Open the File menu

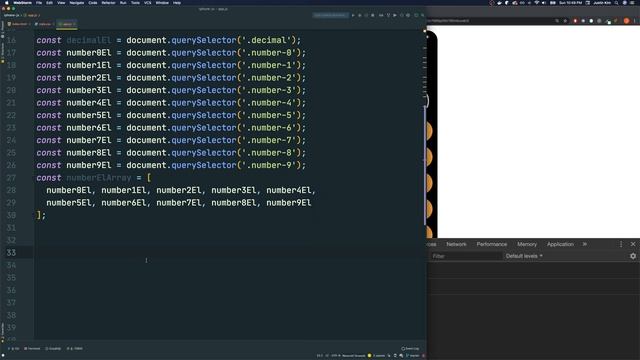[x=39, y=2]
